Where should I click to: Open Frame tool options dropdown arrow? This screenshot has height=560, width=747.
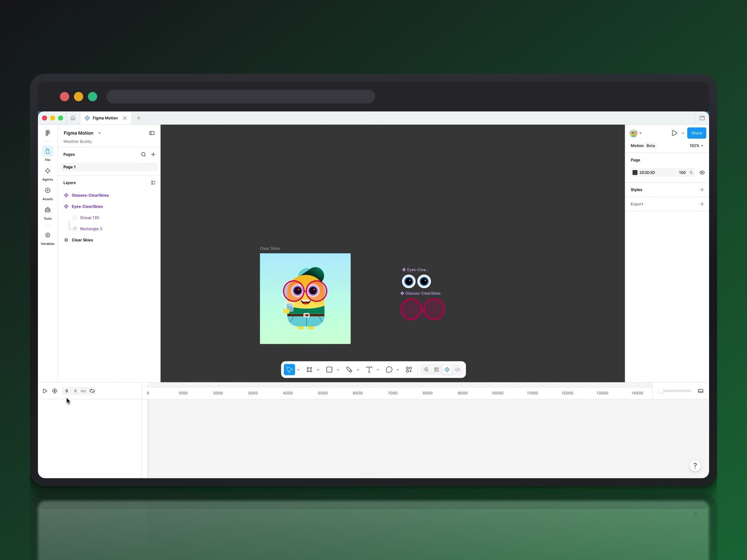[318, 370]
